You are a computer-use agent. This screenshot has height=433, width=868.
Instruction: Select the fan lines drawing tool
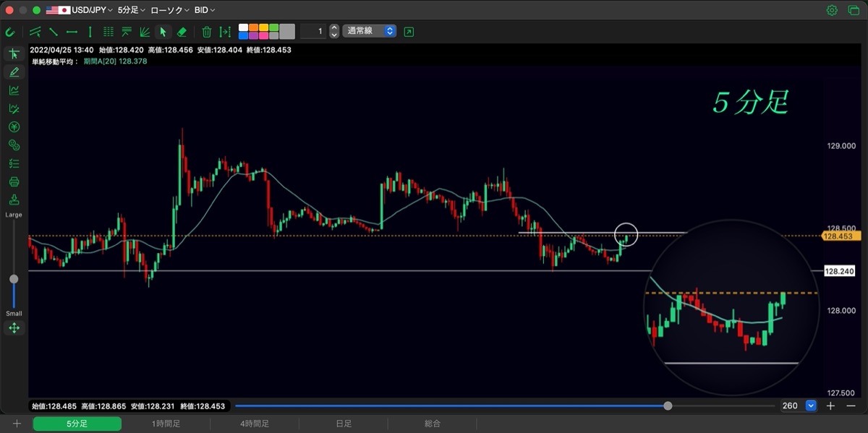(x=145, y=32)
